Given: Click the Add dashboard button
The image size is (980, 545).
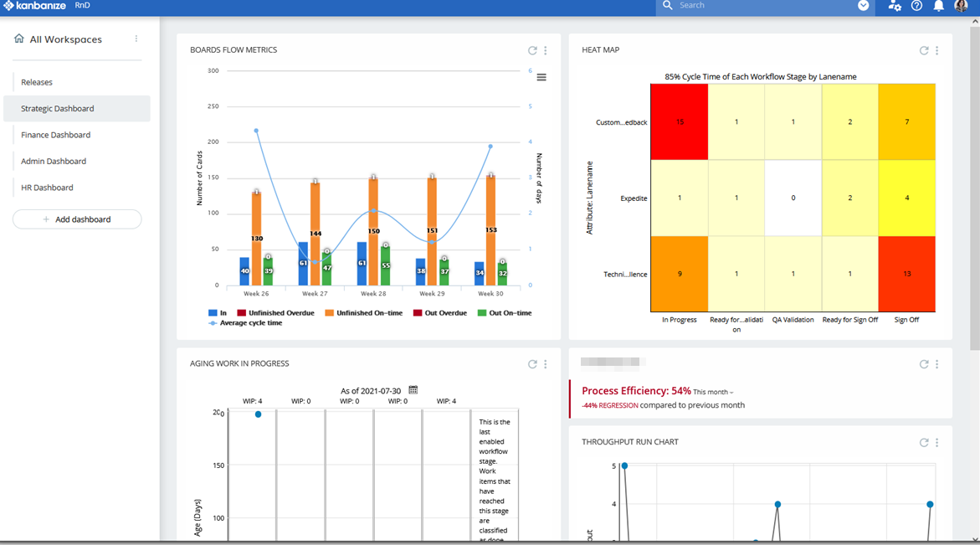Looking at the screenshot, I should tap(77, 219).
